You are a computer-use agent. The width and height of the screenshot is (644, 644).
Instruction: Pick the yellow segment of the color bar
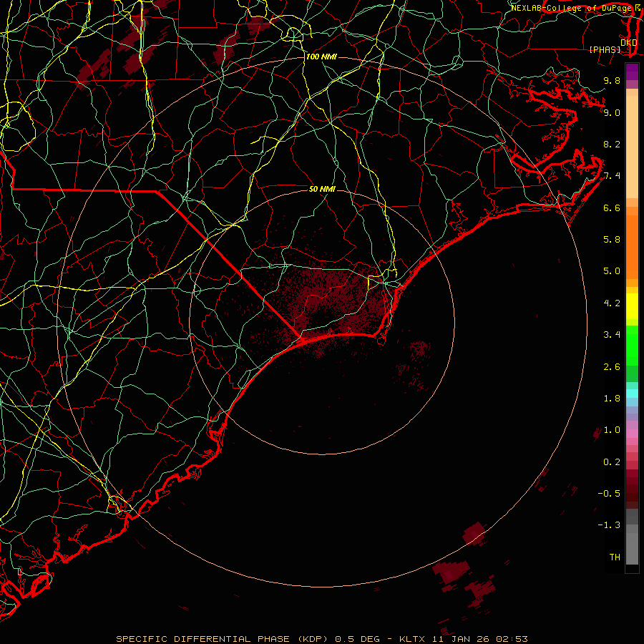click(x=632, y=306)
